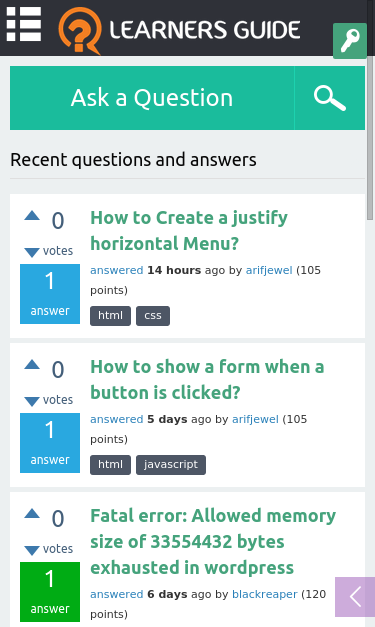Downvote the justify horizontal Menu question
The image size is (375, 627).
(x=32, y=252)
